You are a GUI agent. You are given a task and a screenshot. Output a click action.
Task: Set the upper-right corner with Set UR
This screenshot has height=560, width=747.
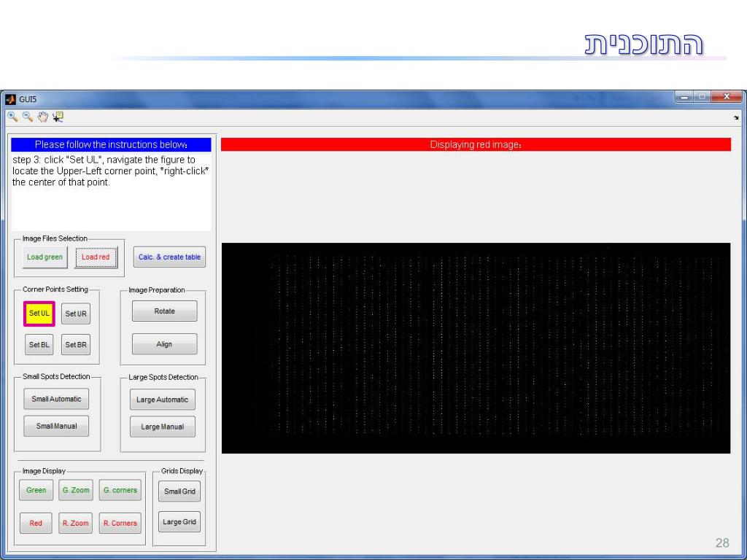pos(76,314)
